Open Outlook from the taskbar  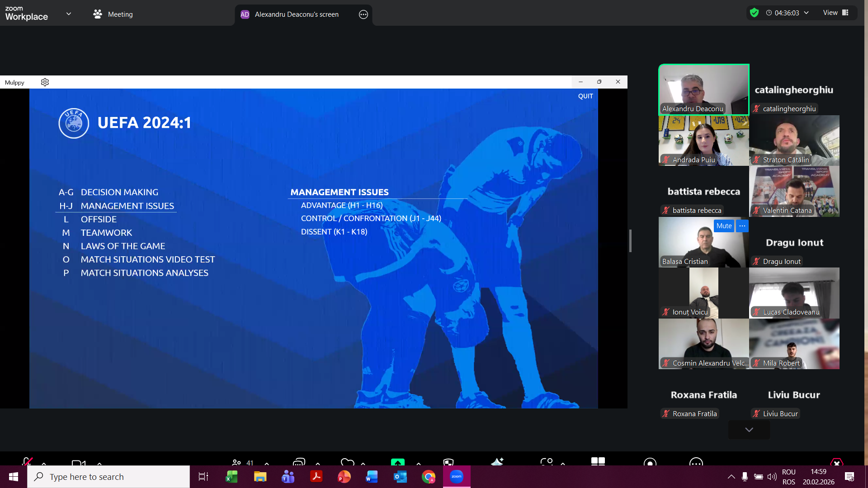[x=400, y=477]
